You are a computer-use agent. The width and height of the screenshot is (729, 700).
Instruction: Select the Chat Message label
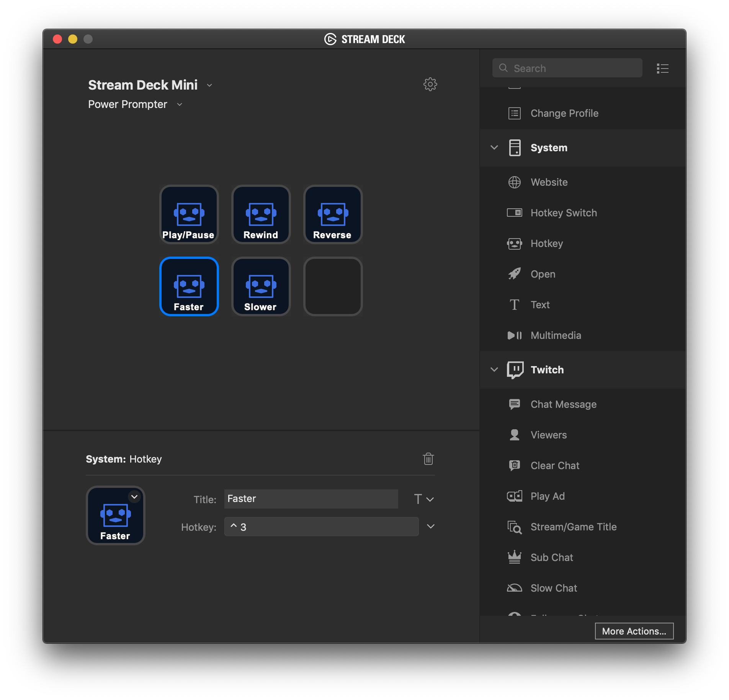pyautogui.click(x=563, y=404)
